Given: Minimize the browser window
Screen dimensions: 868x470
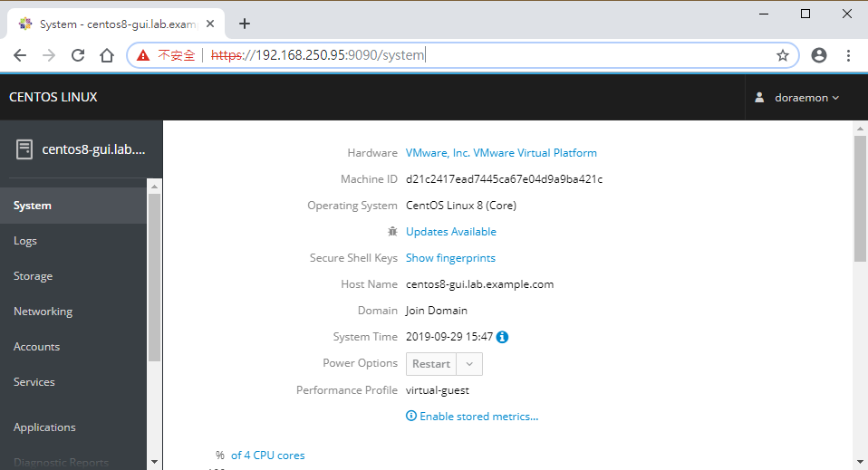Looking at the screenshot, I should pyautogui.click(x=764, y=14).
